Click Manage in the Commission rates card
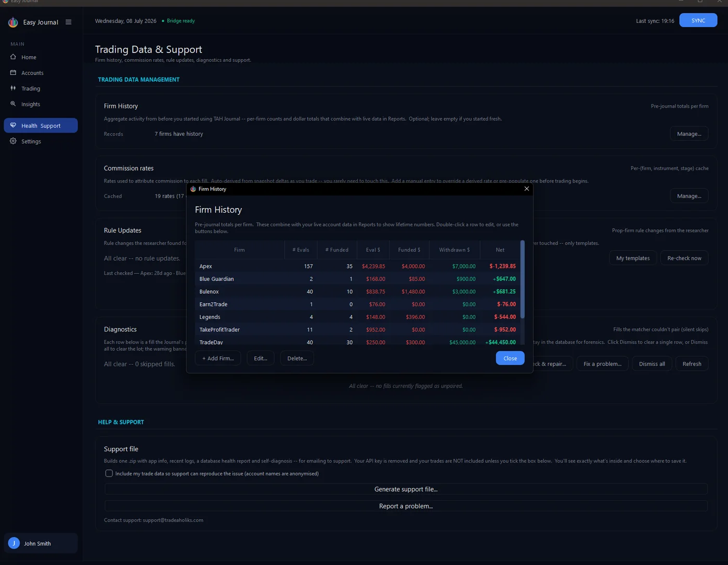The width and height of the screenshot is (728, 565). coord(689,196)
